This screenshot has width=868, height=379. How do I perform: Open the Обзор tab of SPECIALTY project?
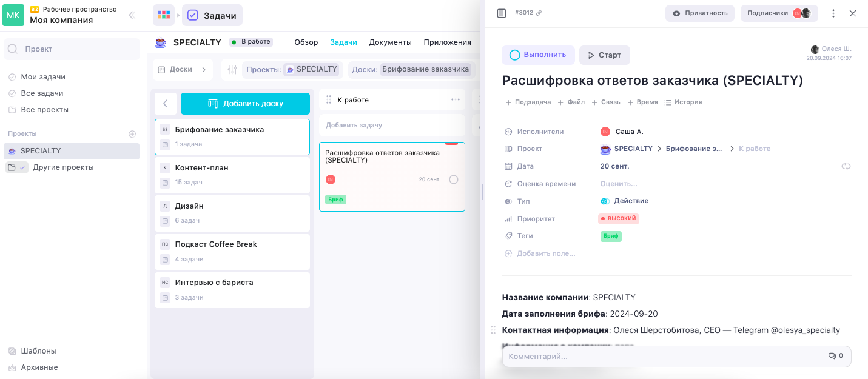click(x=306, y=42)
